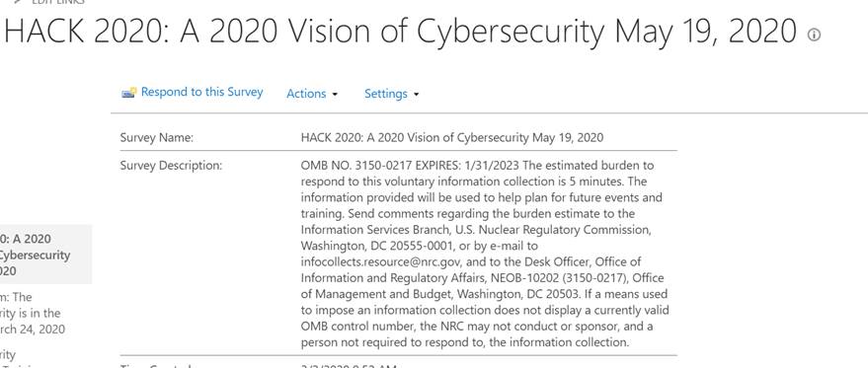This screenshot has width=868, height=368.
Task: Click the EDIT LINKS text at the top
Action: point(57,2)
